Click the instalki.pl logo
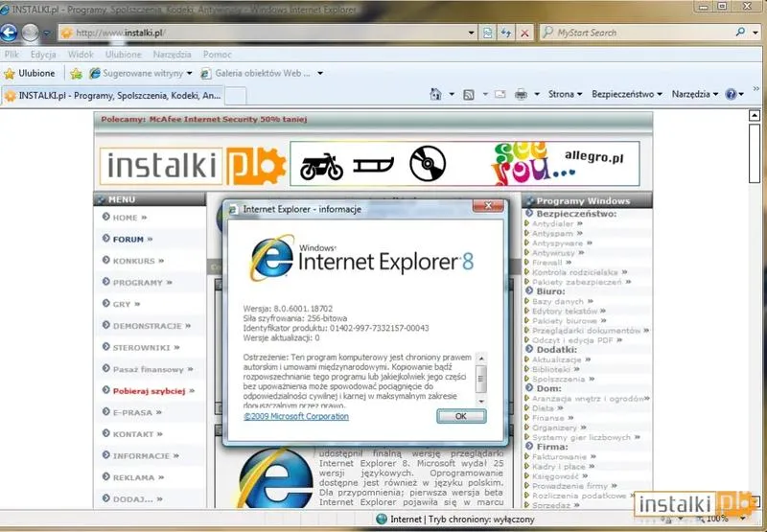 (x=193, y=165)
